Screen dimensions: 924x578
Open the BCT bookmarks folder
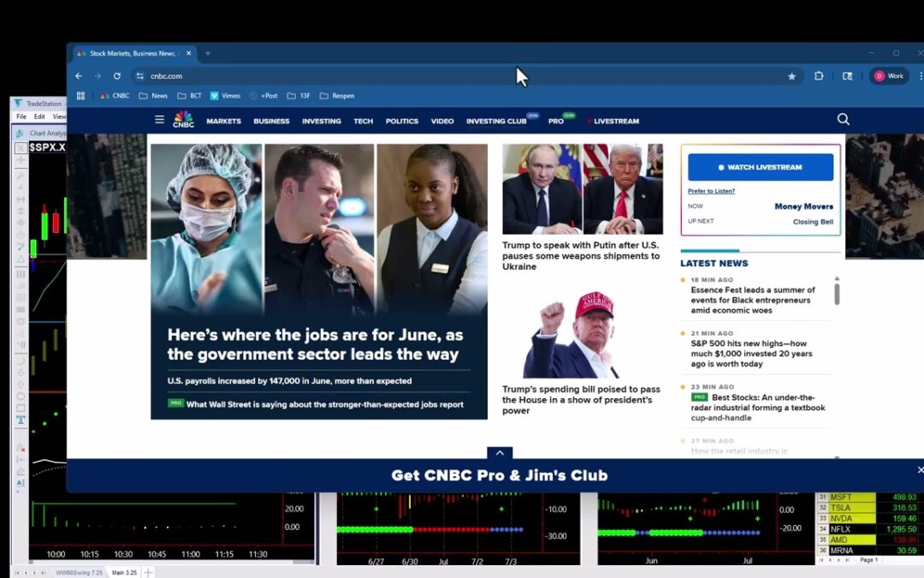(x=190, y=96)
